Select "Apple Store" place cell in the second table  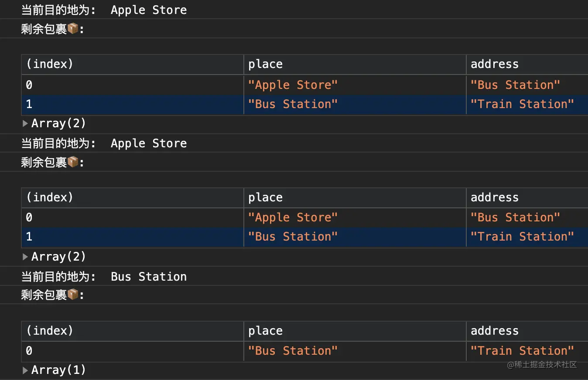coord(355,217)
